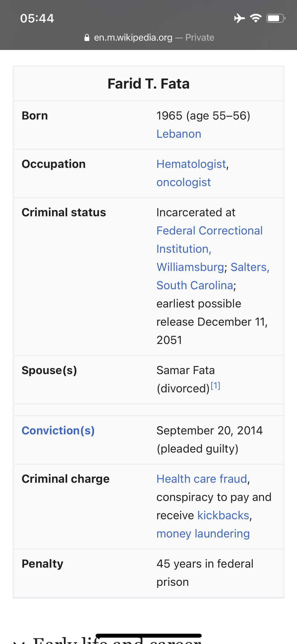Open citation reference [1]
This screenshot has height=644, width=297.
pos(215,386)
